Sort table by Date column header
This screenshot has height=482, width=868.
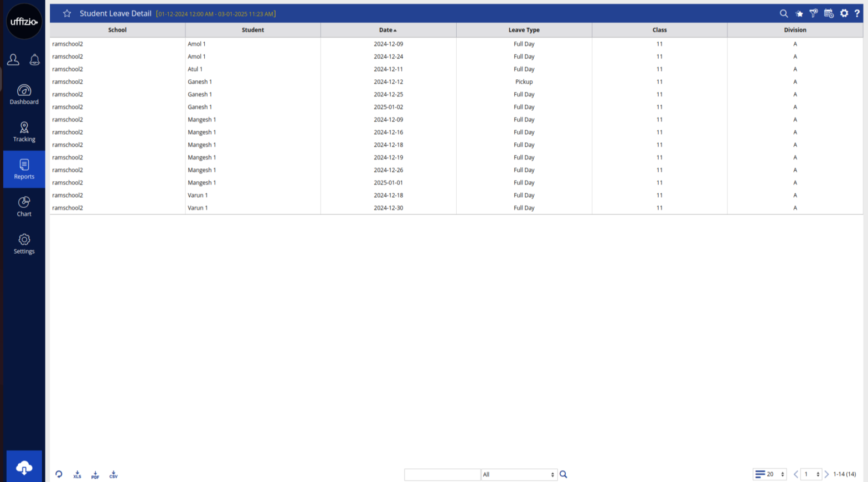pos(388,30)
